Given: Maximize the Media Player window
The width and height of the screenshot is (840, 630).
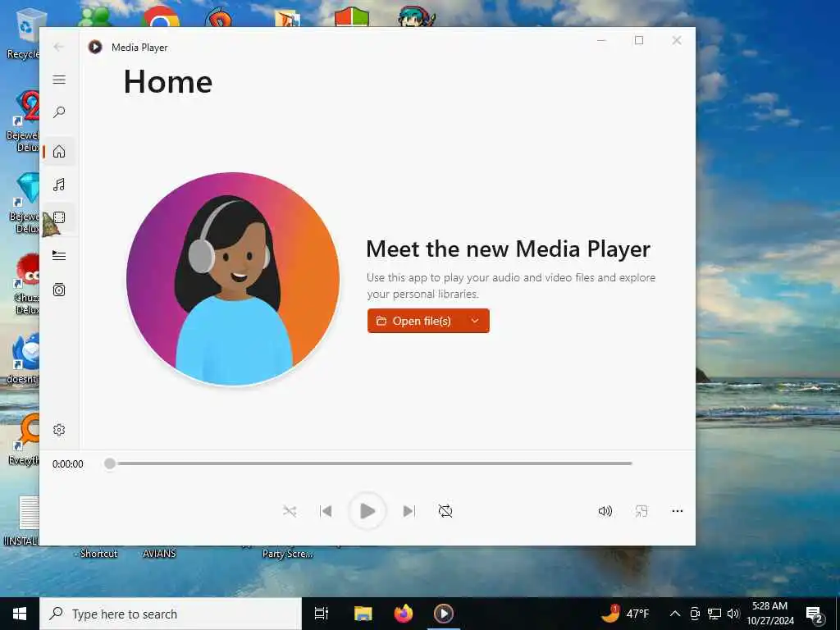Looking at the screenshot, I should tap(639, 40).
